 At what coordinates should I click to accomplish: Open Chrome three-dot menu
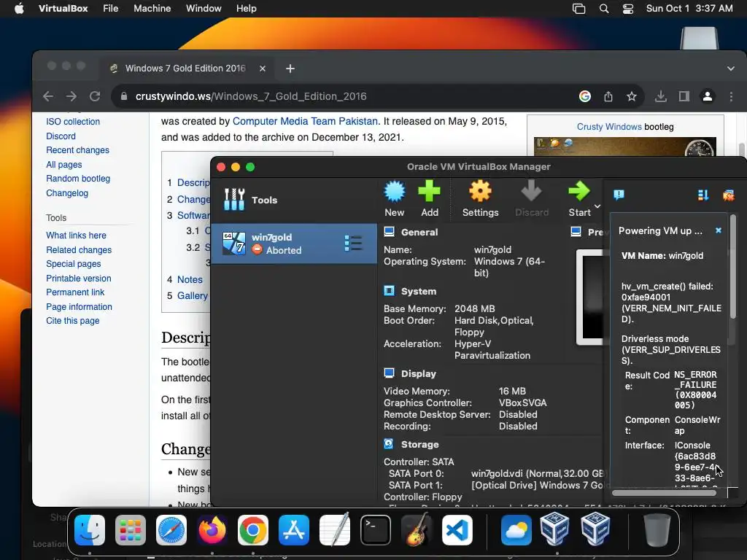pos(731,96)
